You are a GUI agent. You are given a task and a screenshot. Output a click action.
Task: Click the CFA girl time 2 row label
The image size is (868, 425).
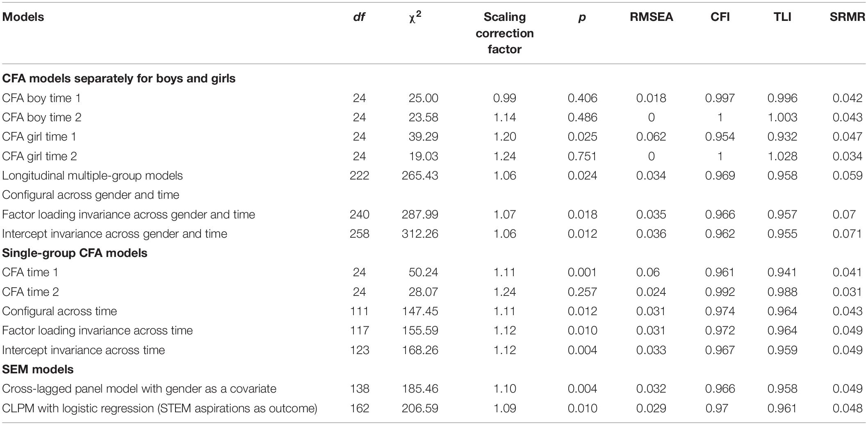tap(39, 156)
